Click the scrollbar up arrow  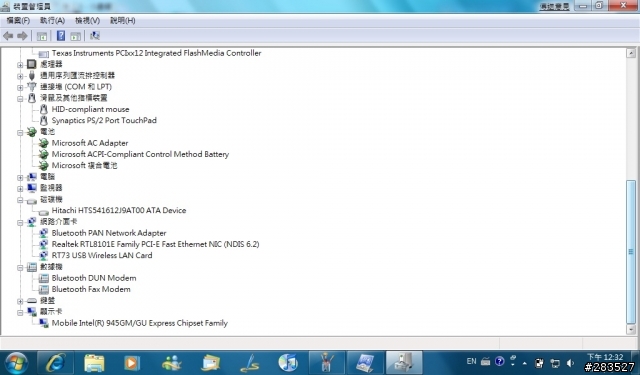[x=631, y=53]
